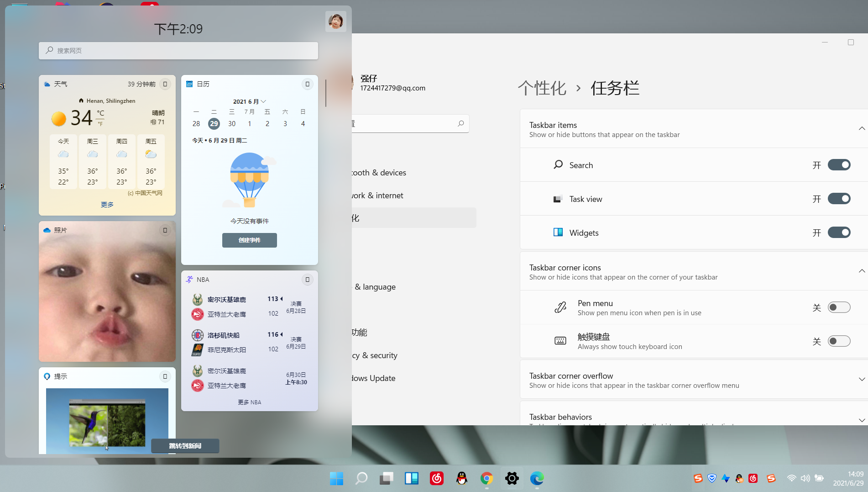Click the 更多 NBA link
Image resolution: width=868 pixels, height=492 pixels.
(249, 402)
